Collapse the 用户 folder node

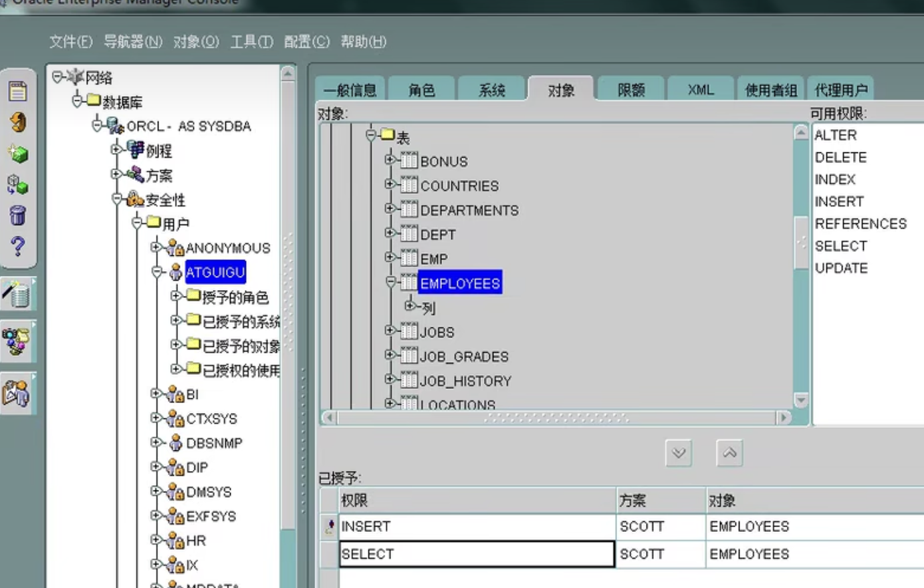[x=137, y=223]
